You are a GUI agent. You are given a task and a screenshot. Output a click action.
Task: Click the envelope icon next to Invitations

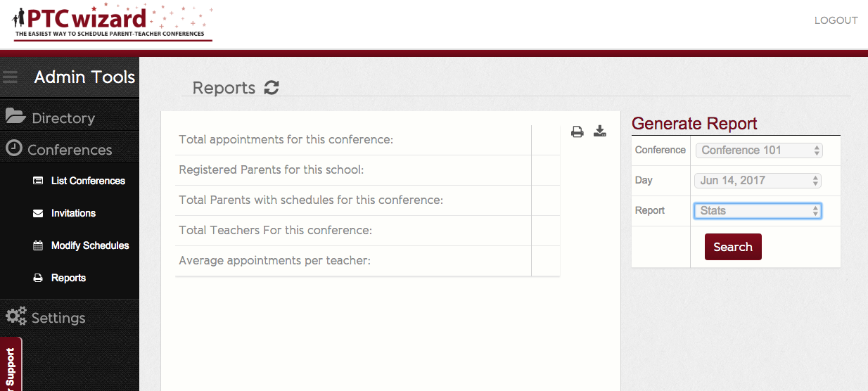[x=38, y=213]
